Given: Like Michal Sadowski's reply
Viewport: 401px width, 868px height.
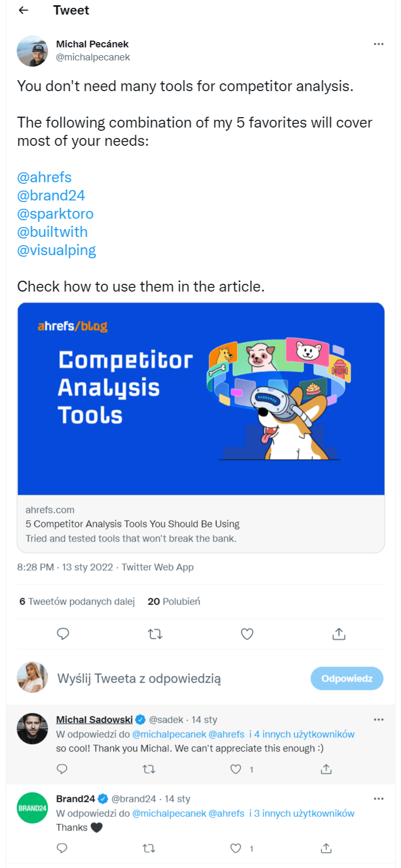Looking at the screenshot, I should pos(236,769).
